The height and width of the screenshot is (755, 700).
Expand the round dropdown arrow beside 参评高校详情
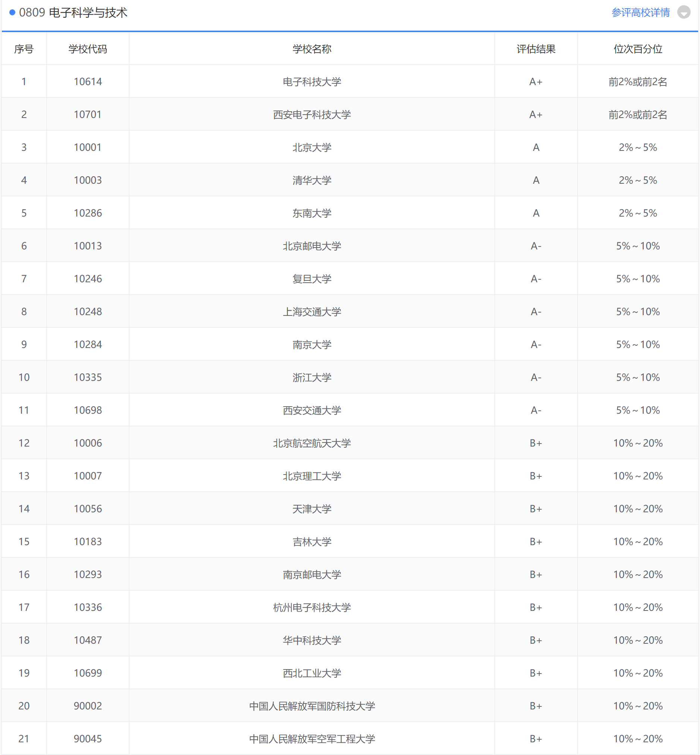pyautogui.click(x=684, y=12)
